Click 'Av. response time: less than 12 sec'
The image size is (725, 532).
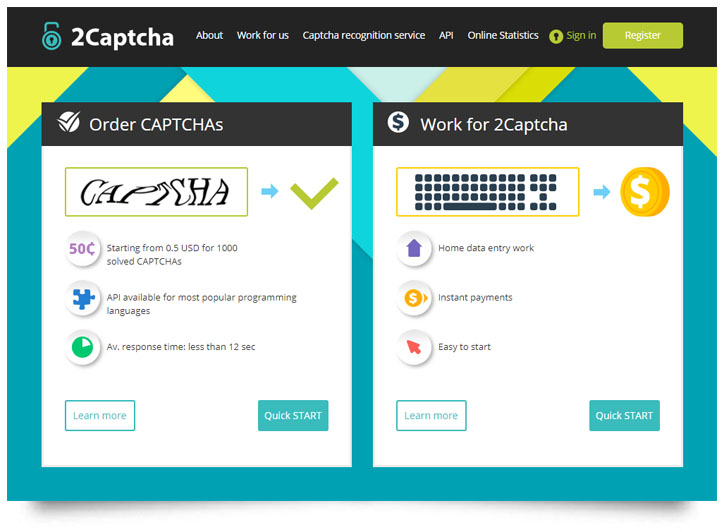click(x=181, y=347)
